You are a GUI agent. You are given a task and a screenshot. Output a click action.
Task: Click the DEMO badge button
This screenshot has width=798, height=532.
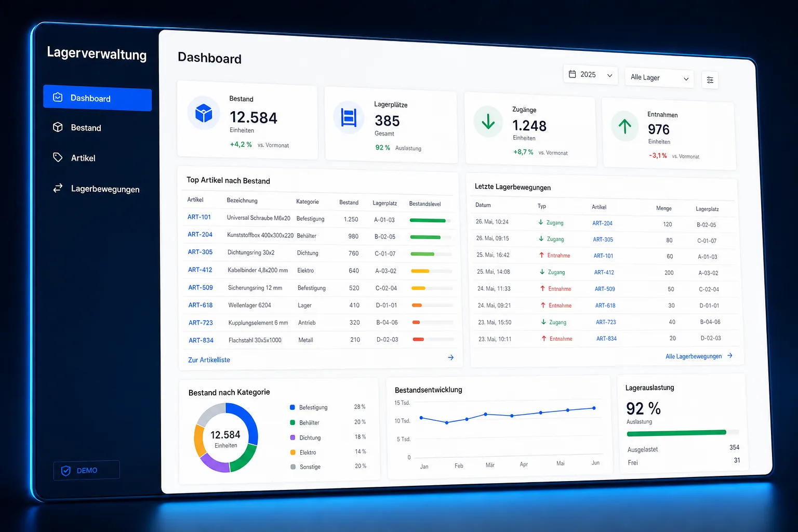click(87, 470)
